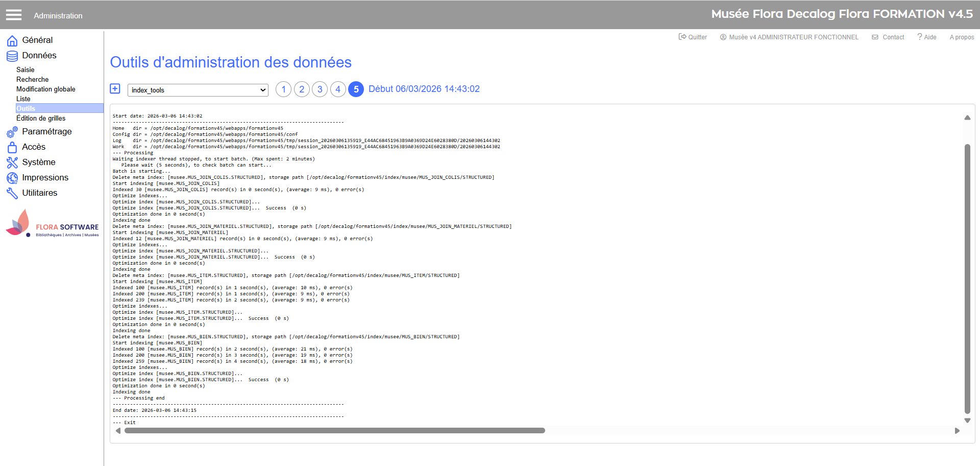Go to step 4
This screenshot has width=980, height=466.
pos(338,89)
